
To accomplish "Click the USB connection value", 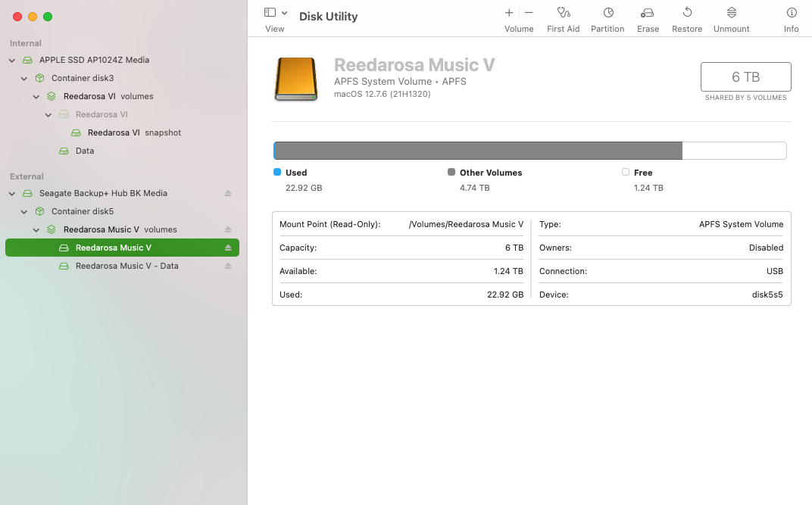I will click(775, 271).
